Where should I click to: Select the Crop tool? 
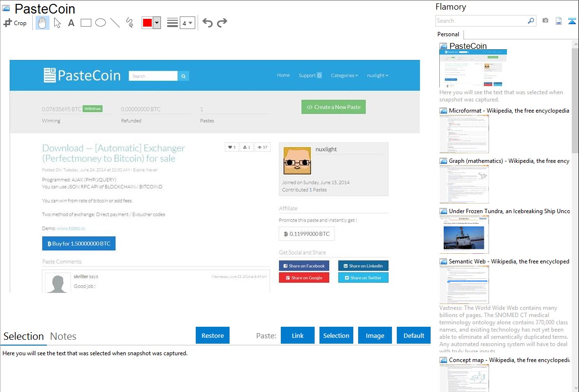(x=15, y=23)
